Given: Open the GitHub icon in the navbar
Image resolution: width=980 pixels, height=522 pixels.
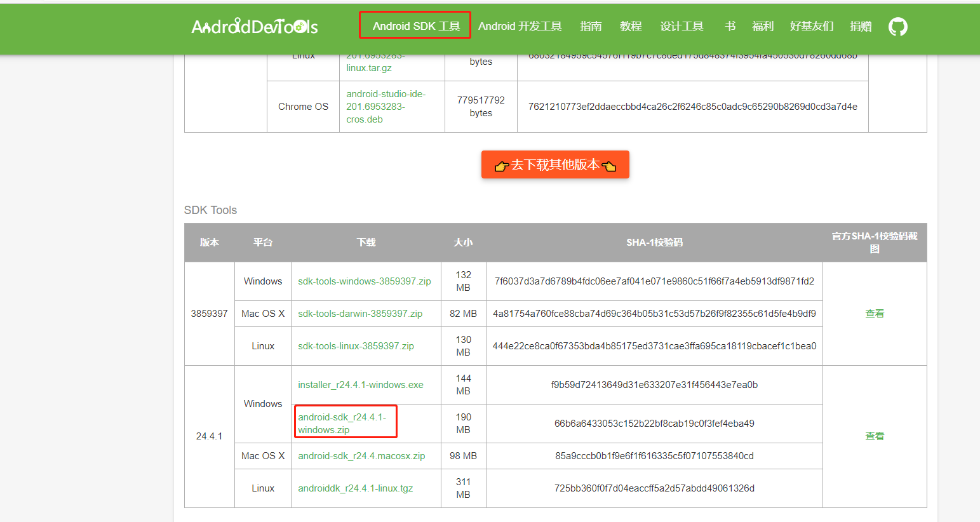Looking at the screenshot, I should 898,26.
